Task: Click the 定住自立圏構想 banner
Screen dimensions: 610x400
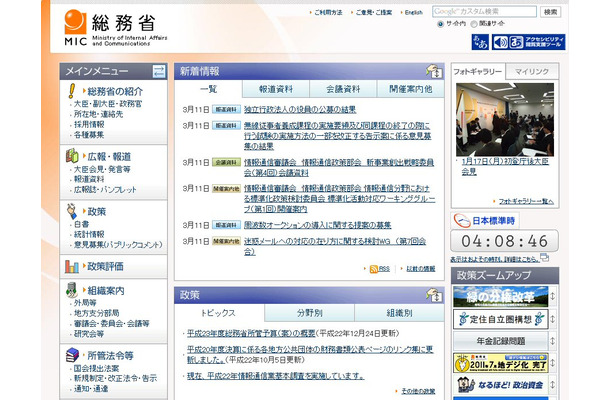Action: click(501, 319)
